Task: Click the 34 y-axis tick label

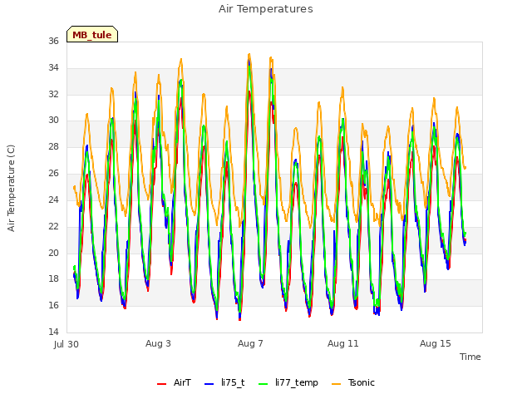Action: [53, 67]
